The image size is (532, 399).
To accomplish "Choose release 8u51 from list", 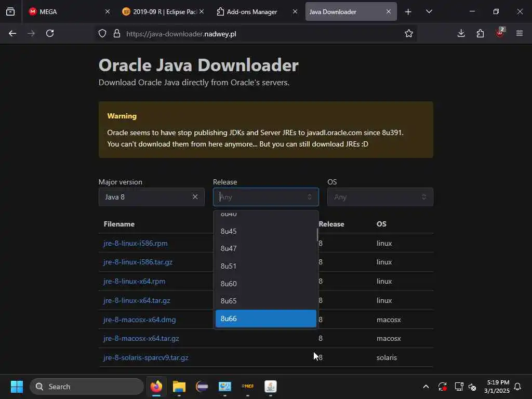I will (x=265, y=266).
